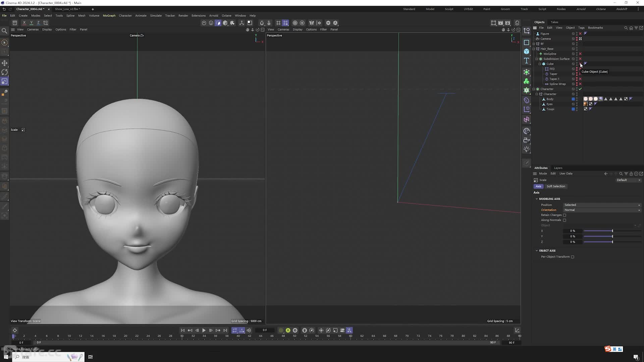Screen dimensions: 644x362
Task: Toggle the snap magnet icon
Action: point(262,23)
